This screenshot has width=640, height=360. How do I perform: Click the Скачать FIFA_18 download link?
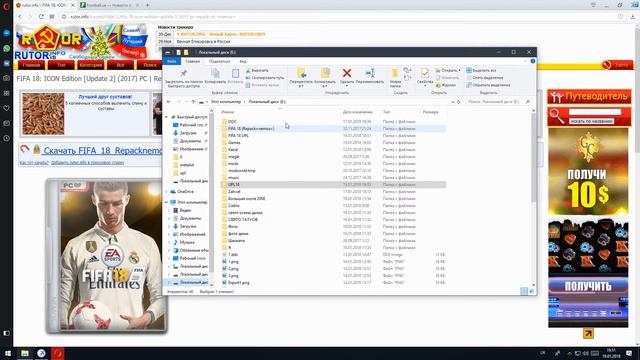pos(102,151)
